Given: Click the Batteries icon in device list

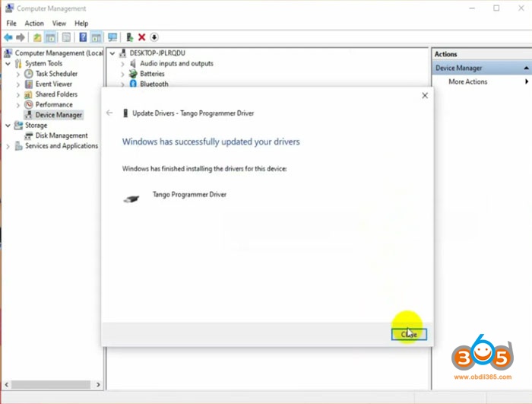Looking at the screenshot, I should click(x=133, y=74).
